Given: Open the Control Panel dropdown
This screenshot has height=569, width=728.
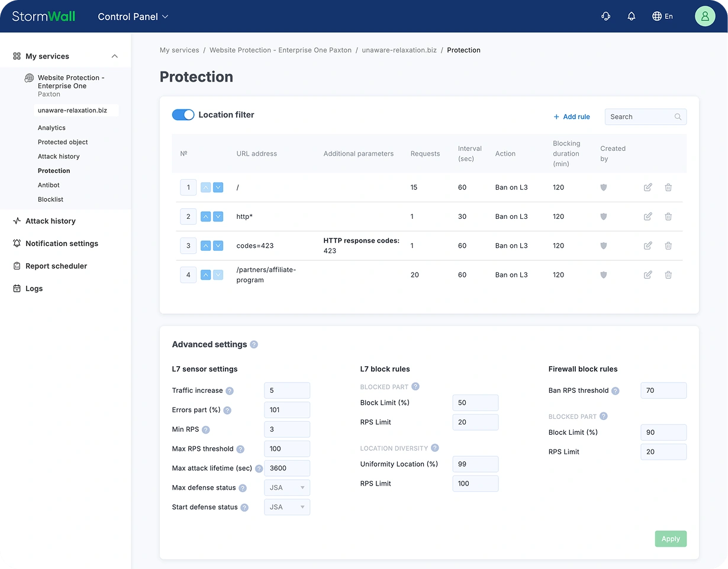Looking at the screenshot, I should [x=133, y=17].
